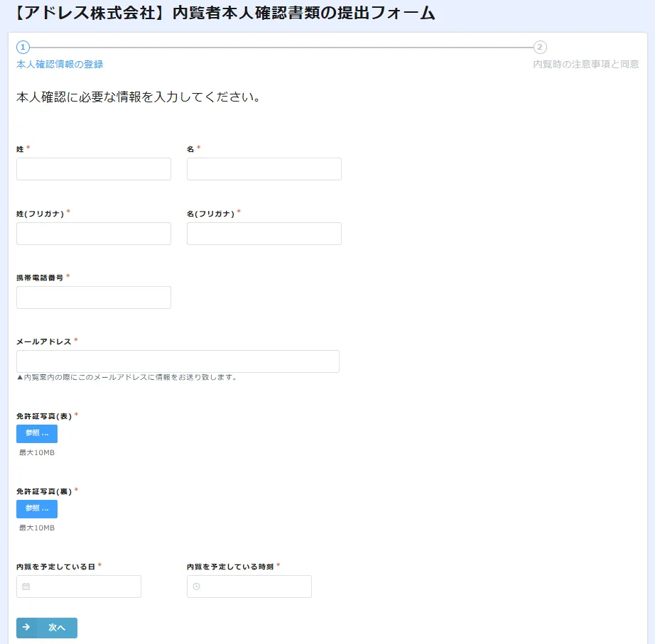Browse file for 免許証写真(裏) upload
Viewport: 655px width, 644px height.
point(37,509)
